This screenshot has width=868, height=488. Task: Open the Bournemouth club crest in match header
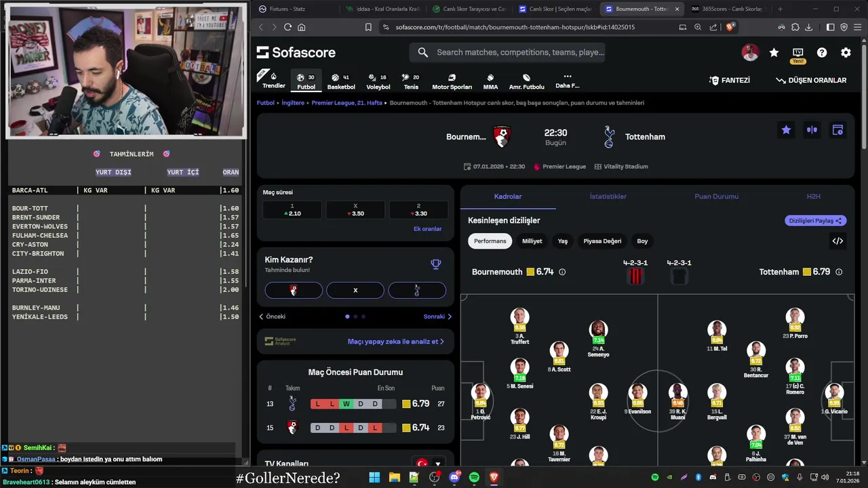click(502, 137)
